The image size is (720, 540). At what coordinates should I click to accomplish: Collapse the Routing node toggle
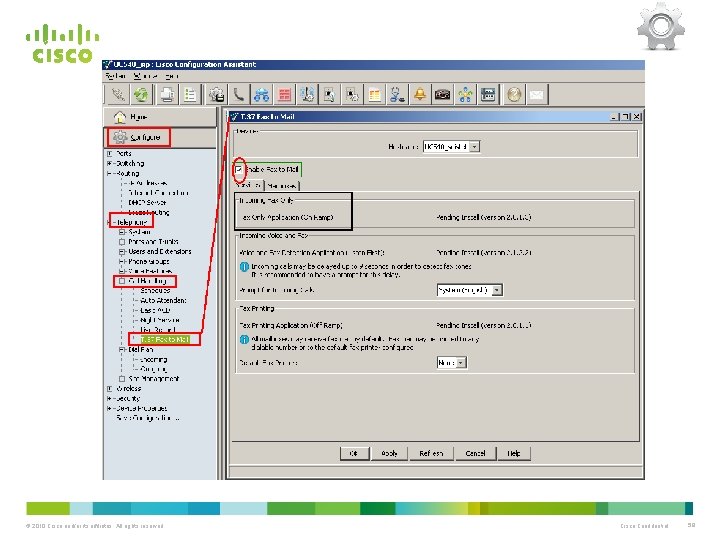click(x=110, y=174)
